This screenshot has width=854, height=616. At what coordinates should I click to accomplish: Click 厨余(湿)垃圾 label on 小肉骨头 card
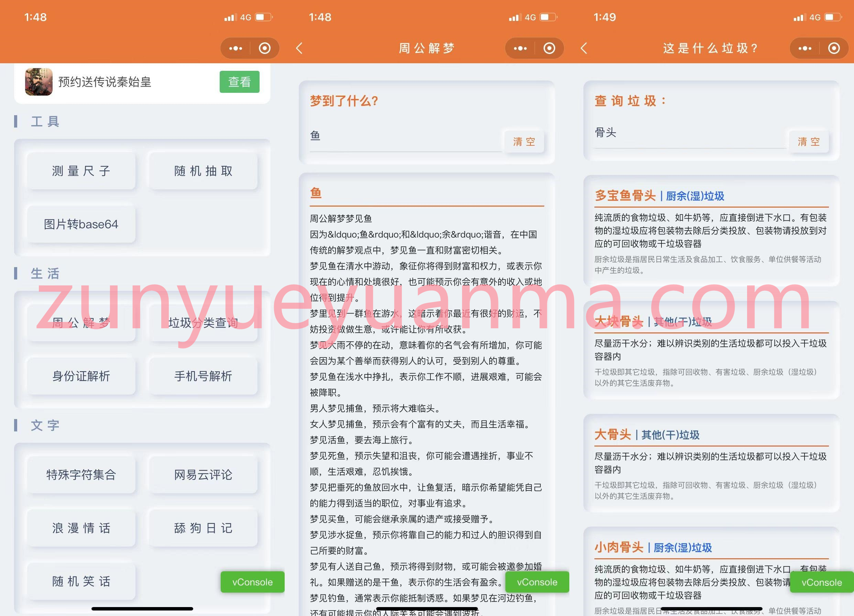[x=683, y=548]
